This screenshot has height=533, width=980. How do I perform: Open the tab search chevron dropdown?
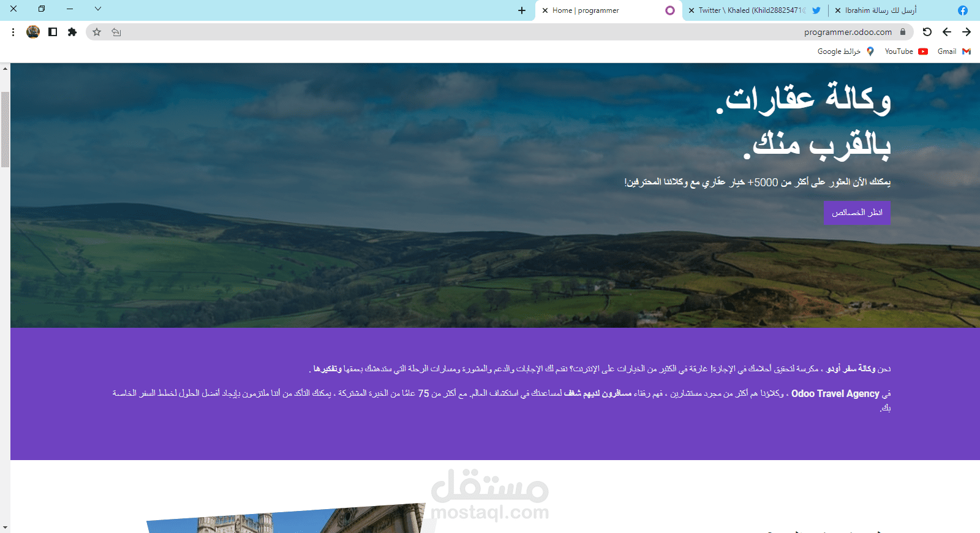tap(98, 9)
